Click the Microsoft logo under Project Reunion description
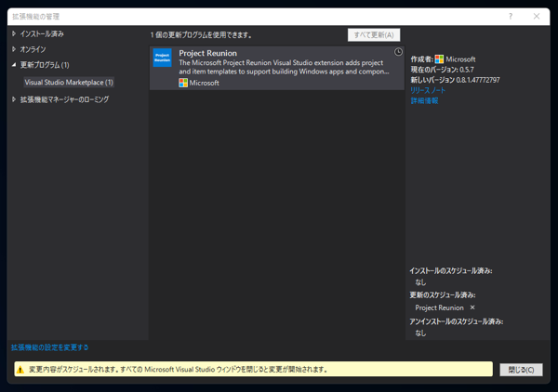The height and width of the screenshot is (392, 558). pos(183,83)
